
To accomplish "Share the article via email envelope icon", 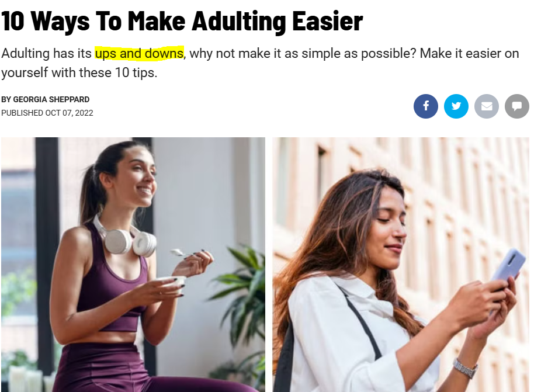I will point(487,106).
